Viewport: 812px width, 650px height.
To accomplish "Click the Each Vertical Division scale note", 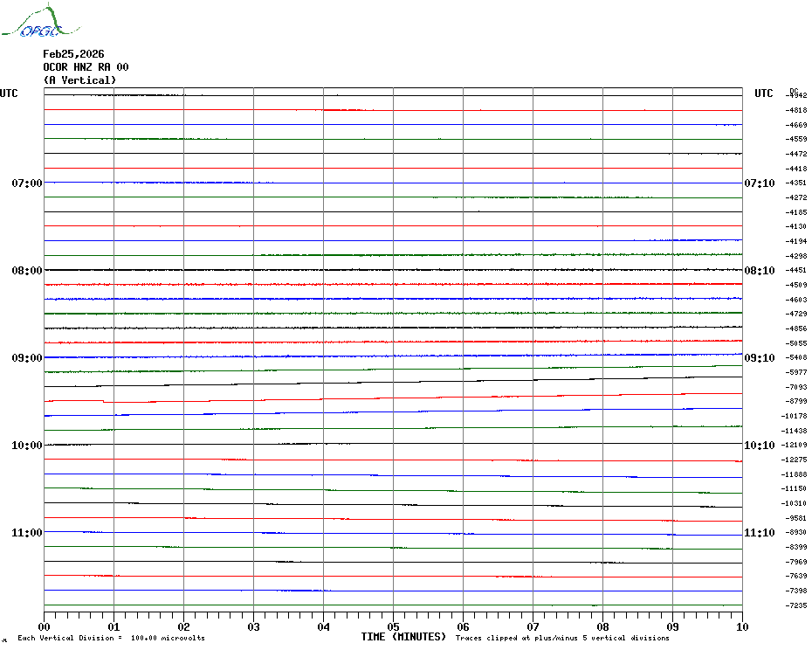I will (x=111, y=639).
